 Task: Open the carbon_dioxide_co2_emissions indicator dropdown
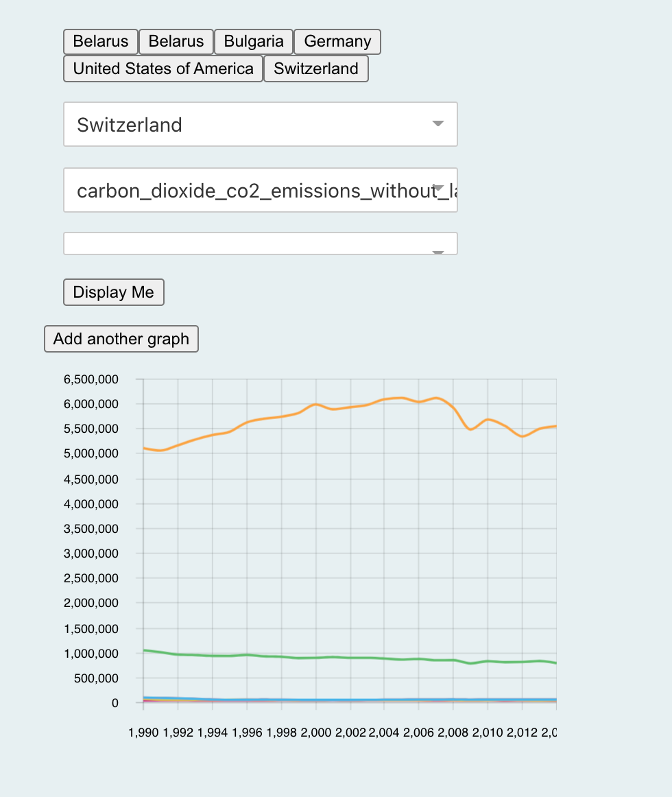click(x=261, y=190)
